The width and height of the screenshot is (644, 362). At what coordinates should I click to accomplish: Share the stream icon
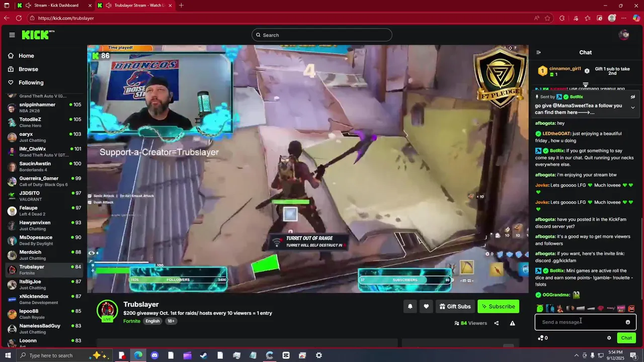[x=497, y=323]
